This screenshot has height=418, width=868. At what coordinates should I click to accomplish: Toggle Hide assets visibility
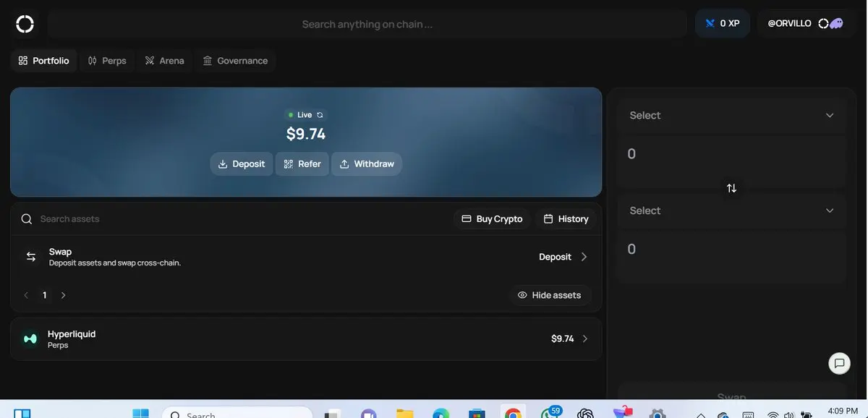coord(550,295)
